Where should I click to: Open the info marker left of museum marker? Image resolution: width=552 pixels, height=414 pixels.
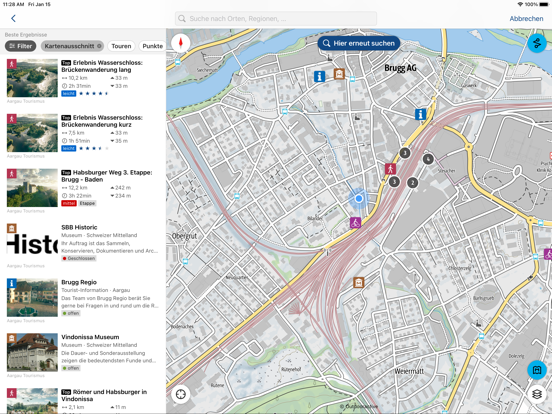319,76
